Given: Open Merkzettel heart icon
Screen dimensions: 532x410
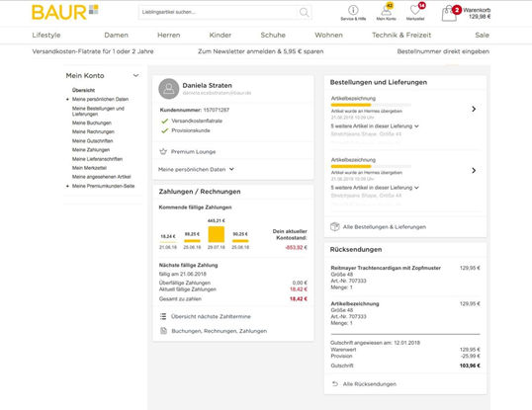Looking at the screenshot, I should click(x=415, y=10).
